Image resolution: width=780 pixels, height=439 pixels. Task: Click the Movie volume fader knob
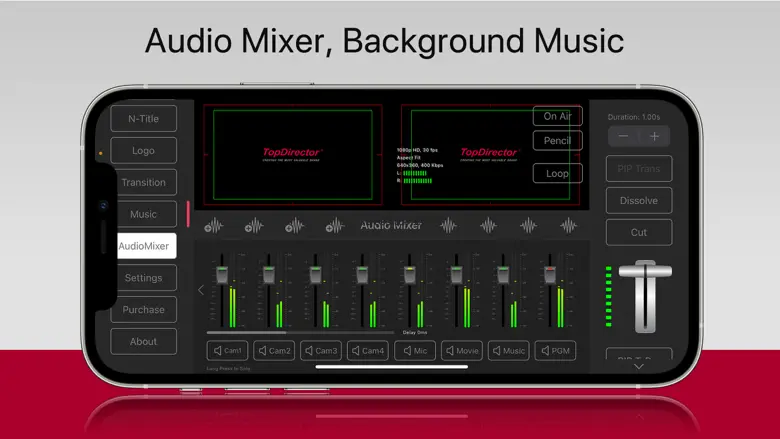click(456, 275)
